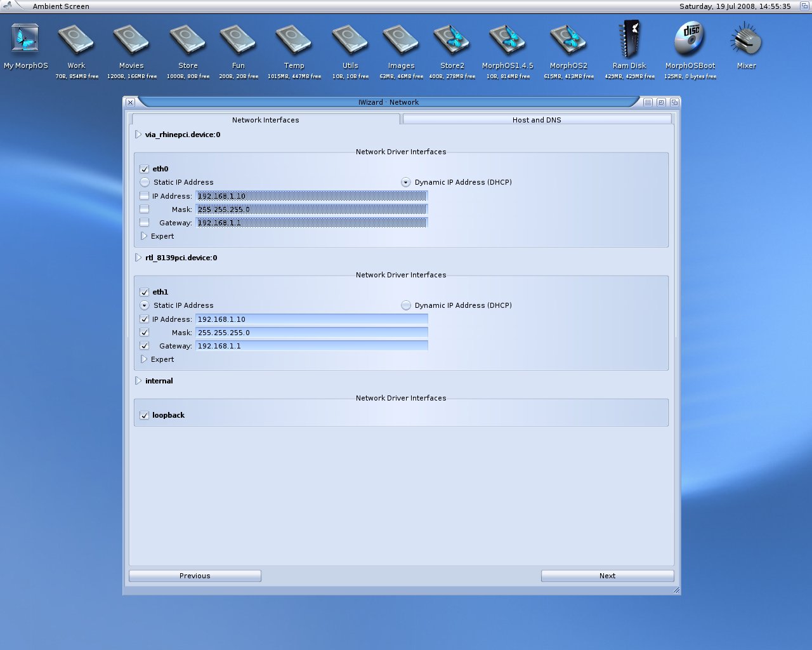The image size is (812, 650).
Task: Open the Images drive icon
Action: pyautogui.click(x=401, y=40)
